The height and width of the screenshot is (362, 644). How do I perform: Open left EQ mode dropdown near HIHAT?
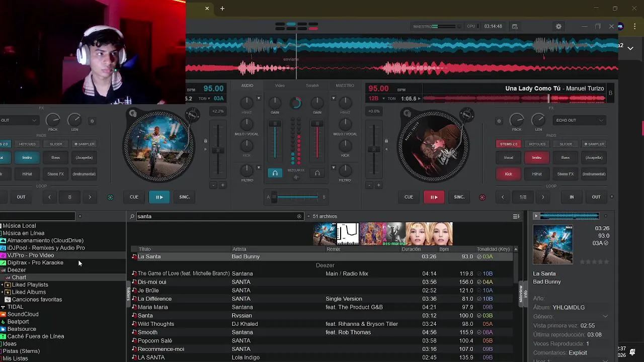pos(259,98)
